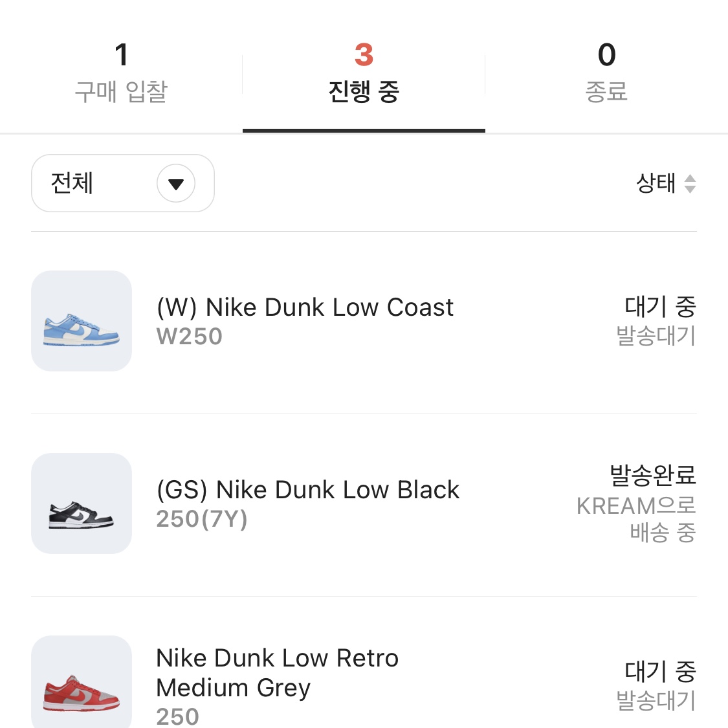The width and height of the screenshot is (728, 728).
Task: Open the (GS) Nike Dunk Low Black listing
Action: (307, 490)
